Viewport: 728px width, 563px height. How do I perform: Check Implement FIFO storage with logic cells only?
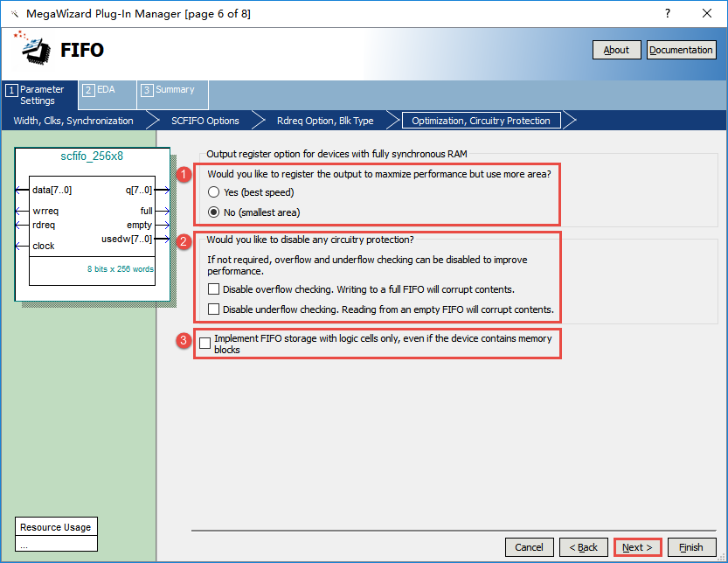tap(205, 344)
